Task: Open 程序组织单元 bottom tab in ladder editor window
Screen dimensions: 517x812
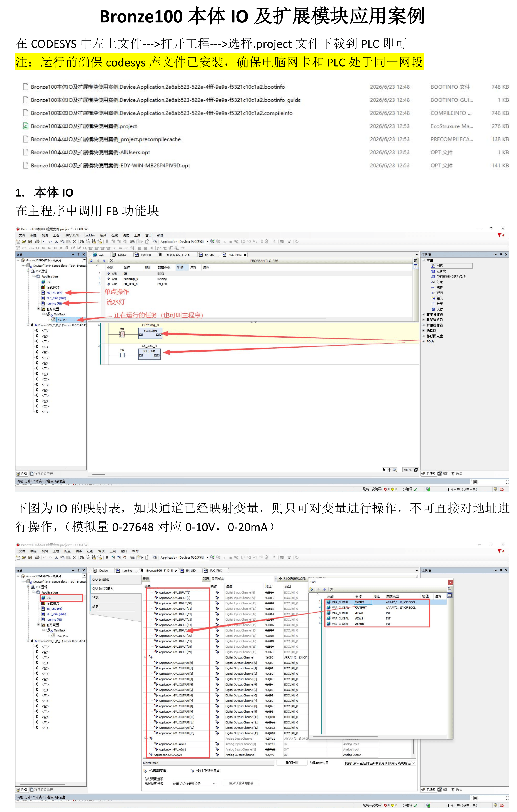Action: point(42,473)
